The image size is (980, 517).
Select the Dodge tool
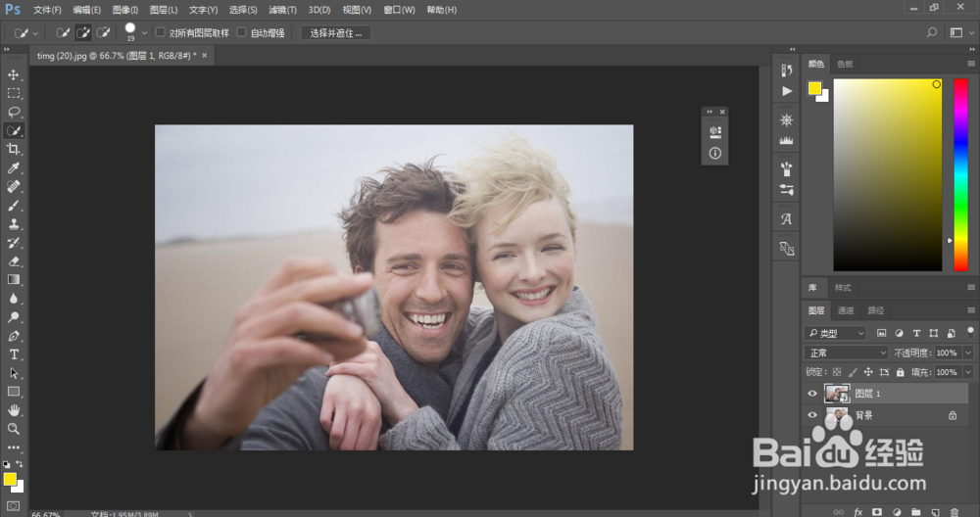tap(13, 317)
